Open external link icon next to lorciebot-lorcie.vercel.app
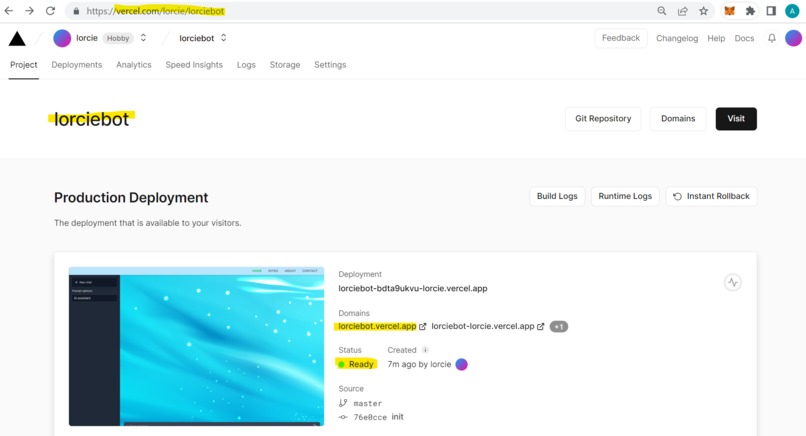This screenshot has height=436, width=806. click(541, 326)
